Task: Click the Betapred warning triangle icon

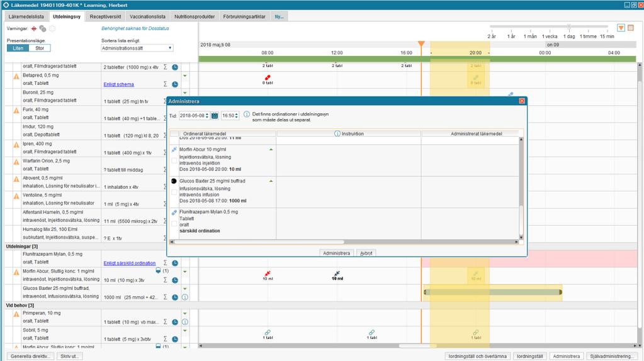Action: 16,76
